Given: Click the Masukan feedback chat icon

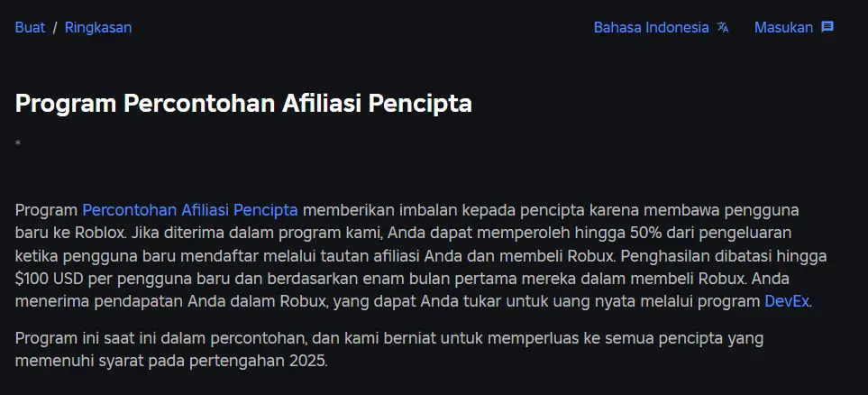Looking at the screenshot, I should pyautogui.click(x=827, y=27).
